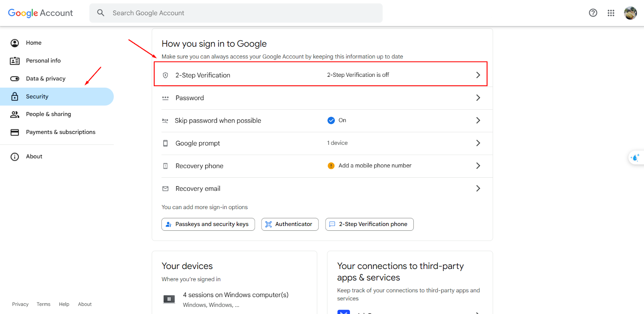Viewport: 644px width, 314px height.
Task: Click the Authenticator button
Action: (290, 224)
